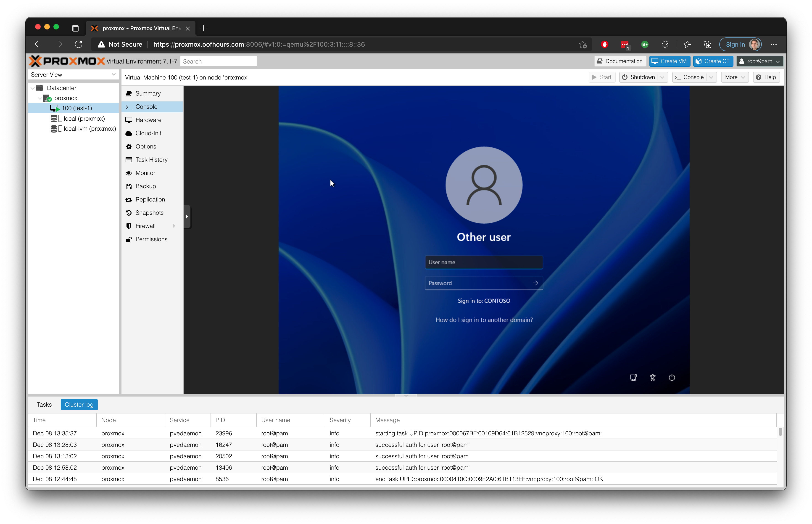Image resolution: width=812 pixels, height=524 pixels.
Task: Switch to the Cluster log tab
Action: tap(79, 405)
